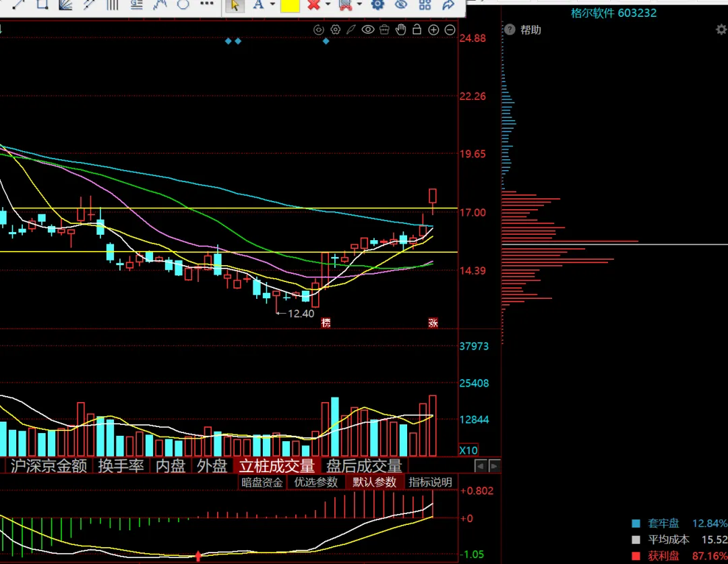Select the polygon shape drawing tool
The height and width of the screenshot is (564, 728).
[x=183, y=5]
